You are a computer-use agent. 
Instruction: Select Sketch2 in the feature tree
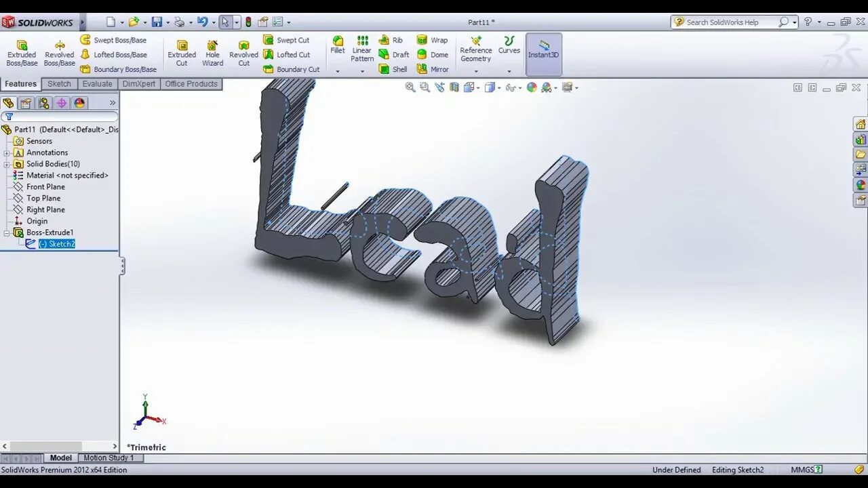click(x=57, y=244)
